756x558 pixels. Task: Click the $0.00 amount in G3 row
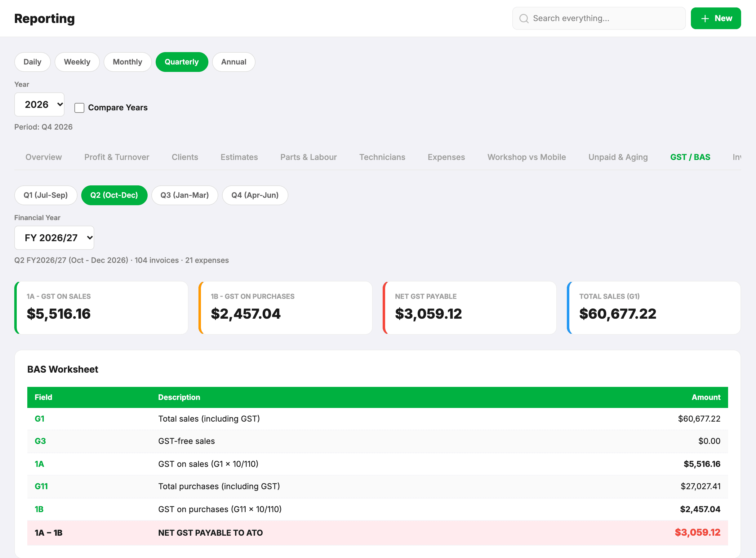coord(709,441)
